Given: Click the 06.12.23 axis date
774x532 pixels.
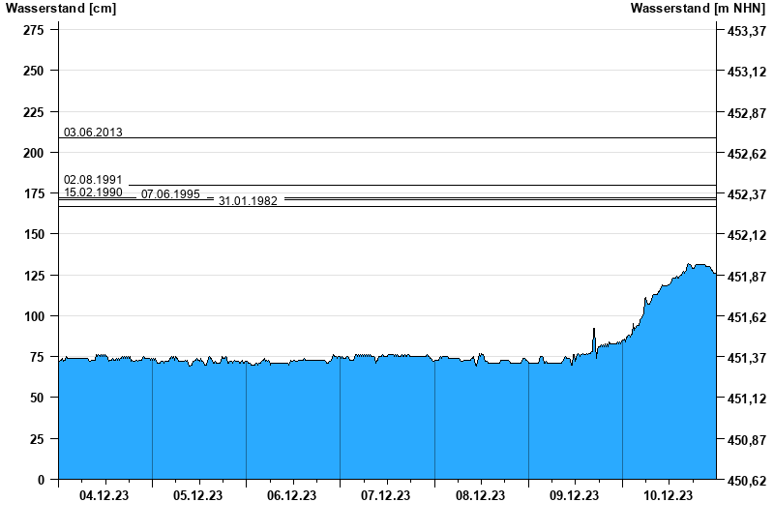Looking at the screenshot, I should 292,495.
